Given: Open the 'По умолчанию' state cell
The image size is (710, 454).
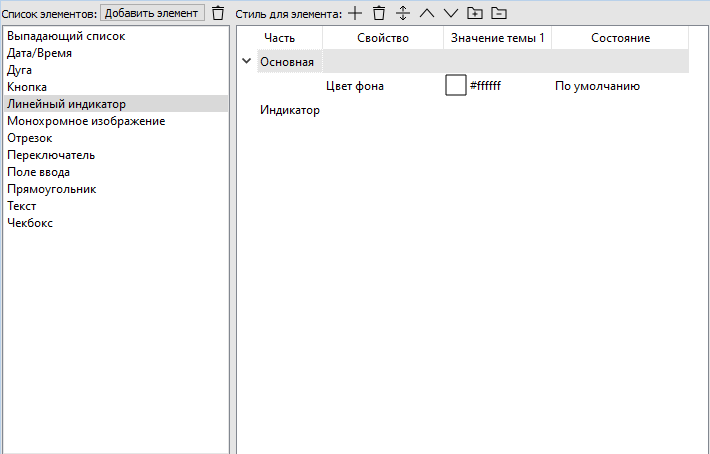Looking at the screenshot, I should pyautogui.click(x=597, y=86).
